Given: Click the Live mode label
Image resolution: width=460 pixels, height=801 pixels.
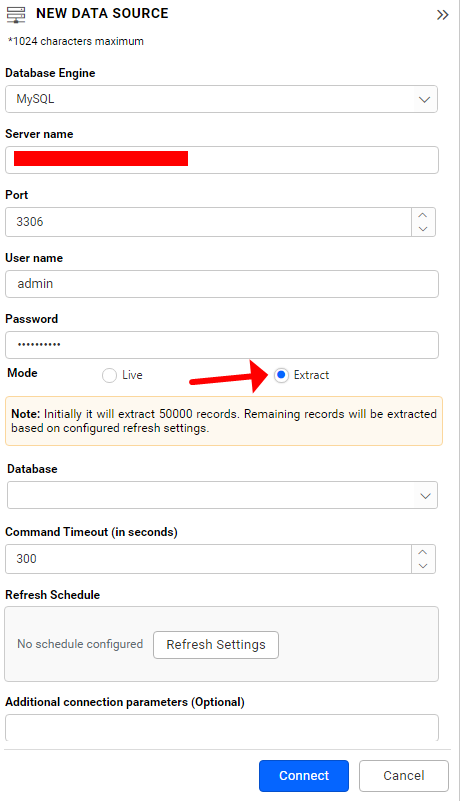Looking at the screenshot, I should tap(132, 375).
